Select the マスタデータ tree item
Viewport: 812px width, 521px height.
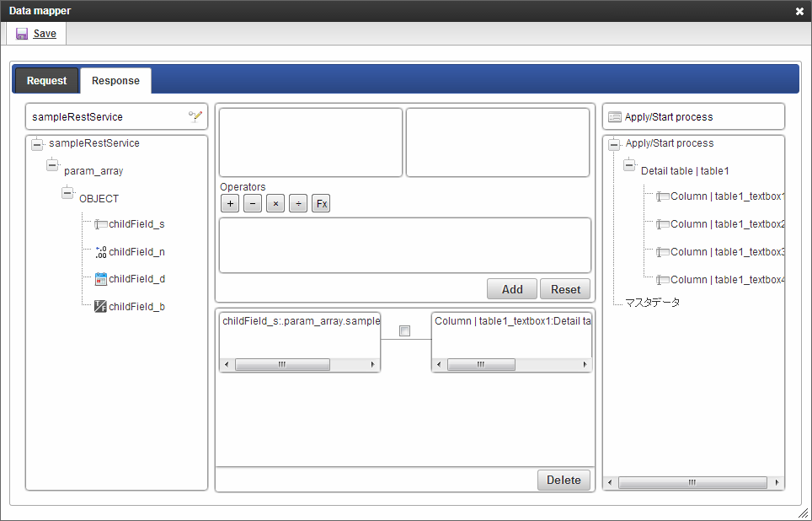(x=653, y=303)
